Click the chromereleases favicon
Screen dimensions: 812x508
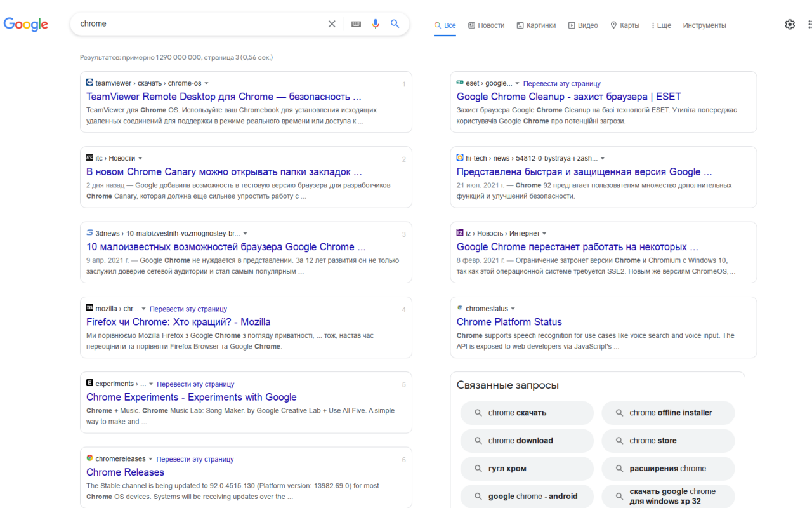click(90, 458)
